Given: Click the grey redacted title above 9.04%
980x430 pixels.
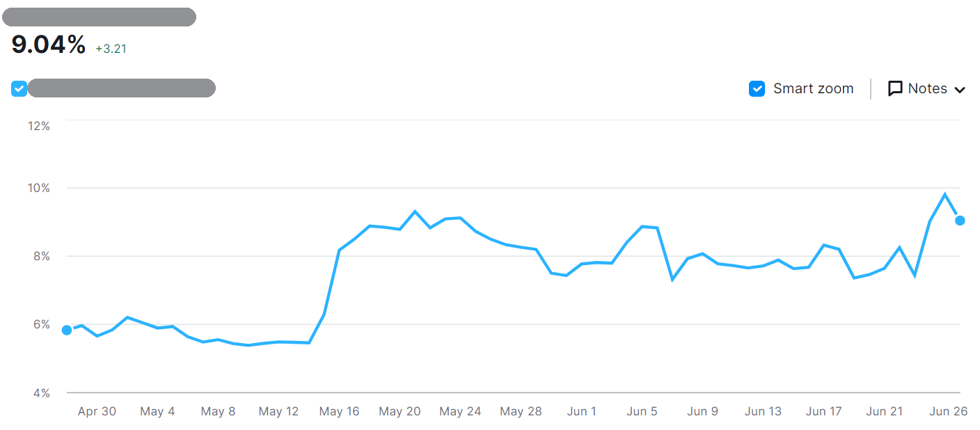Looking at the screenshot, I should coord(104,17).
